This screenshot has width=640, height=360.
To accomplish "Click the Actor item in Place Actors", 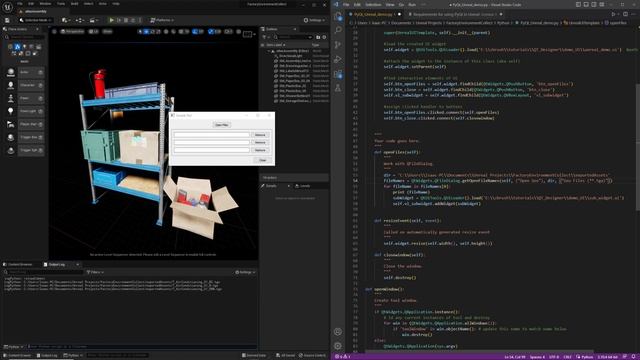I will click(x=31, y=72).
